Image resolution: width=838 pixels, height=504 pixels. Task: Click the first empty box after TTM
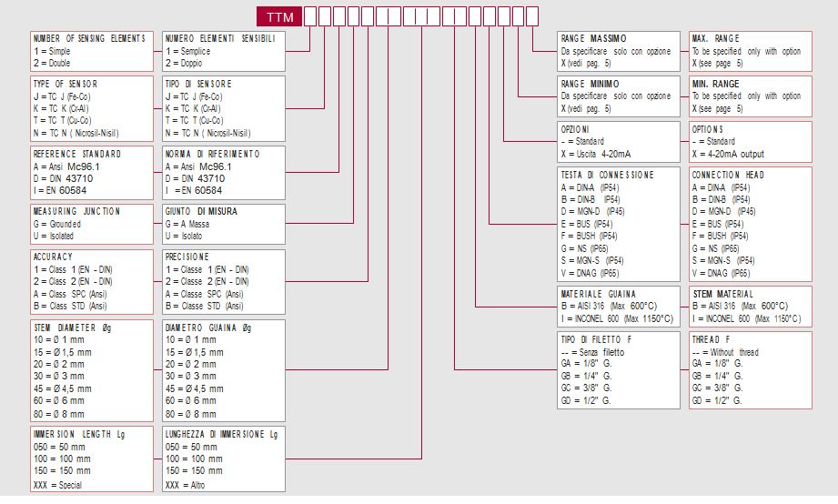310,15
